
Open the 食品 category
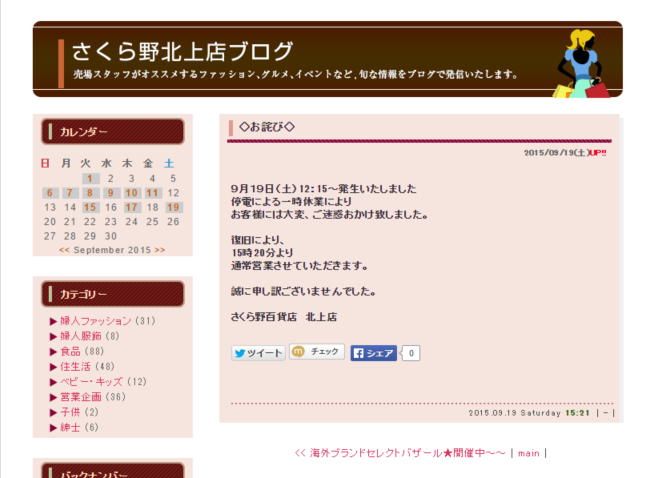point(70,351)
